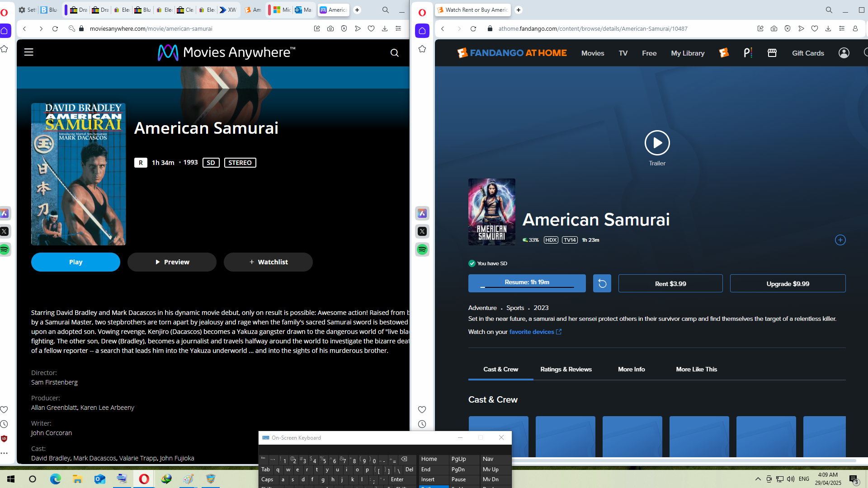This screenshot has height=488, width=868.
Task: Click Mark Dacascos in the cast list
Action: pyautogui.click(x=94, y=458)
